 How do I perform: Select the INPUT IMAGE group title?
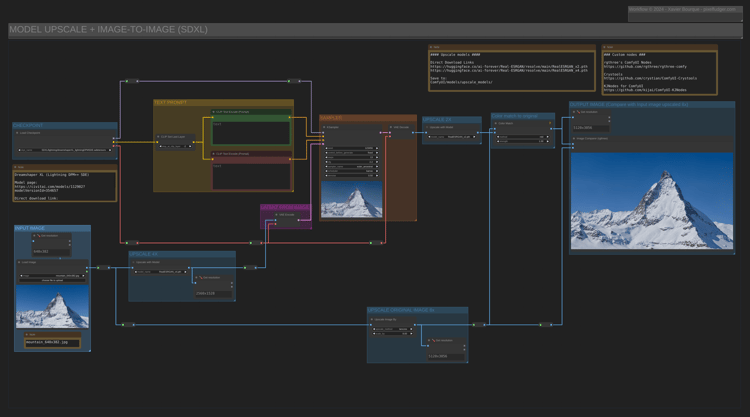(x=30, y=228)
